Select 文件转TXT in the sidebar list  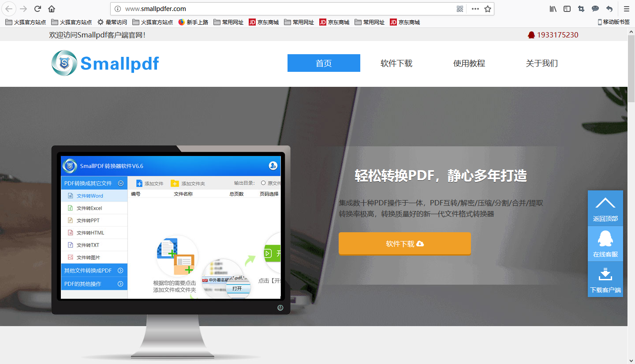click(x=94, y=245)
